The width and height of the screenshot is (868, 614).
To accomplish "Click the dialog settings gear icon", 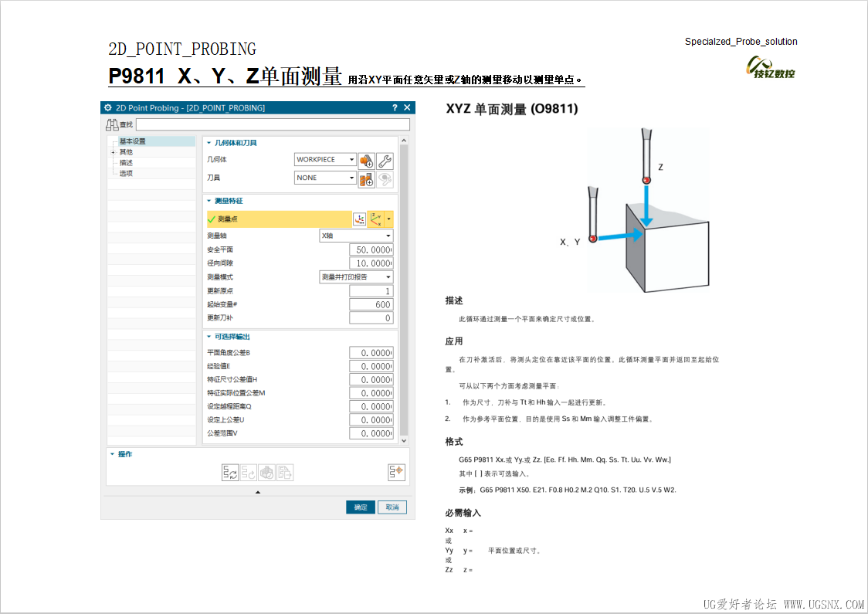I will [x=108, y=107].
